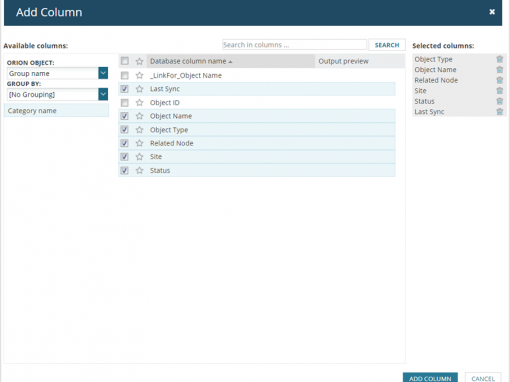Star the Object ID column
The width and height of the screenshot is (510, 382).
click(x=139, y=103)
